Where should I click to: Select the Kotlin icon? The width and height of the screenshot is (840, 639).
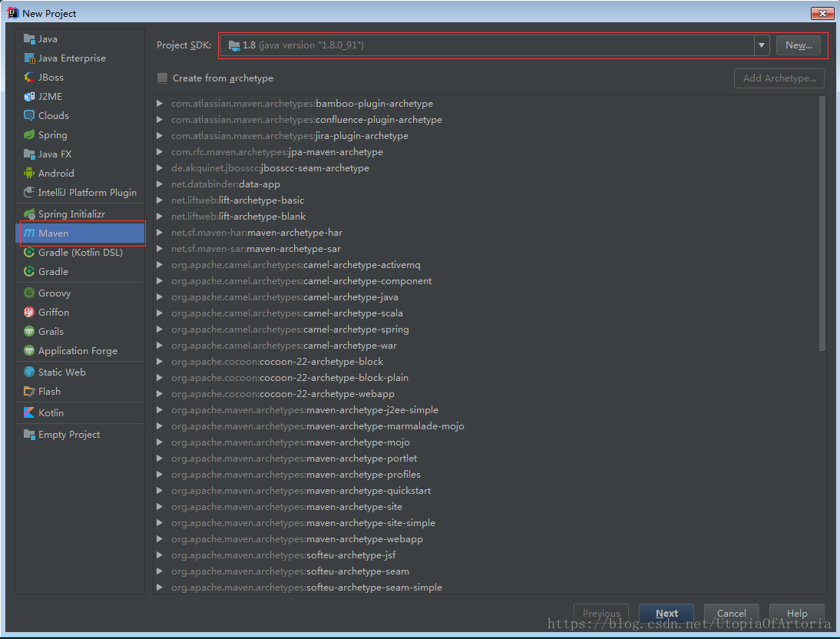pos(29,412)
